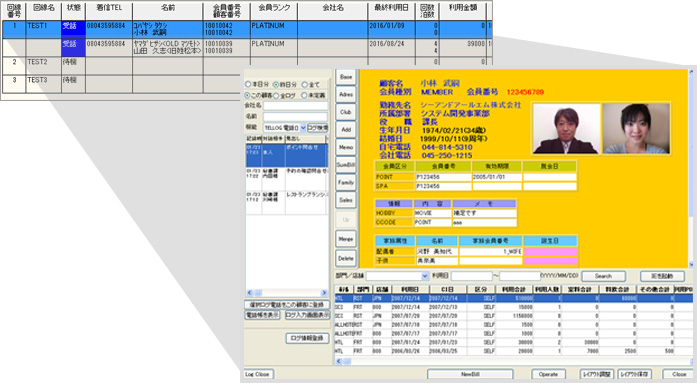697x383 pixels.
Task: Click the Search button
Action: click(603, 276)
